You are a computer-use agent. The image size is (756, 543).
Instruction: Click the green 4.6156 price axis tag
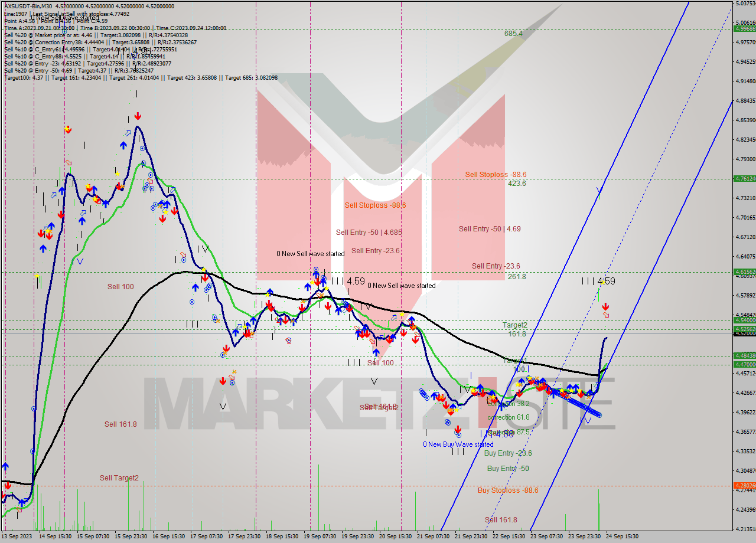[744, 271]
